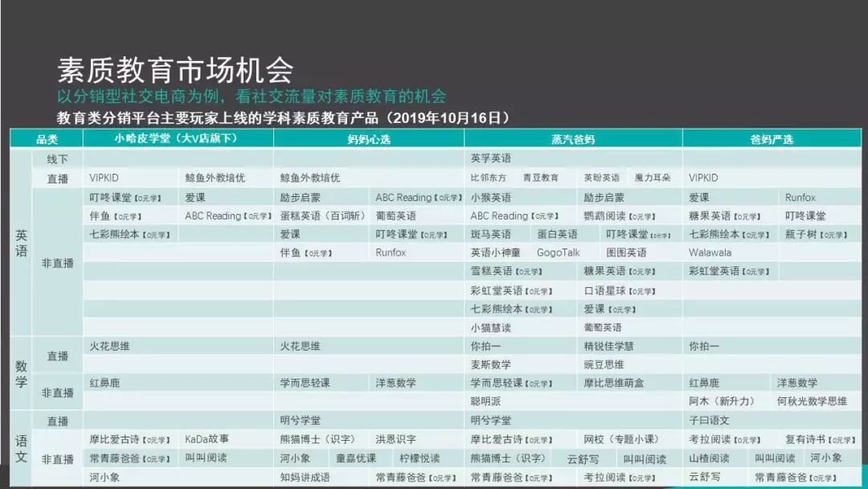Click 你拍一 in the 爸妈严选 column

[704, 346]
